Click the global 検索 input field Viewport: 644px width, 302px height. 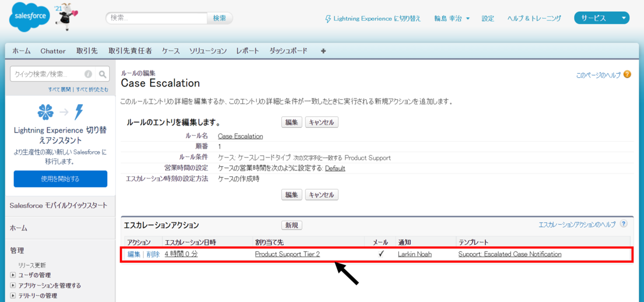[x=156, y=18]
